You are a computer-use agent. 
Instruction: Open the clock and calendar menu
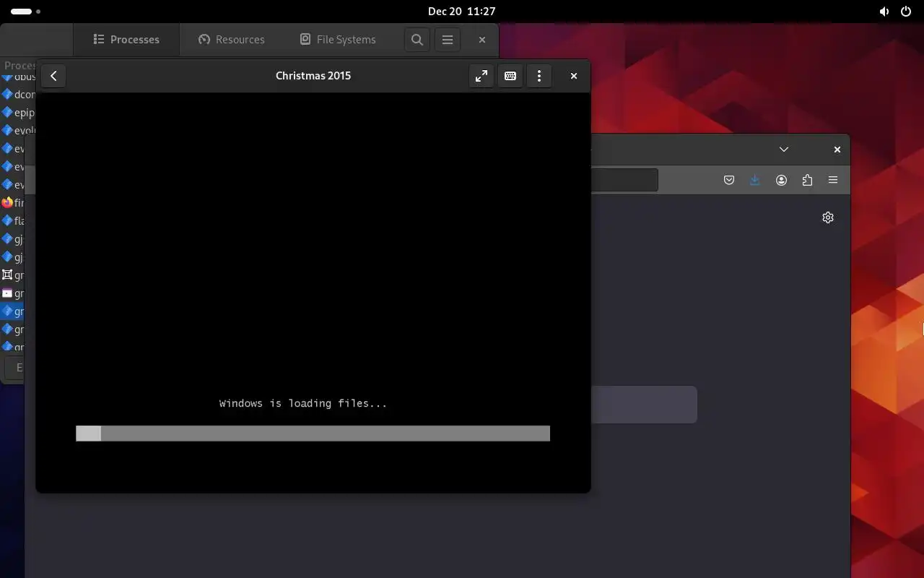coord(462,12)
